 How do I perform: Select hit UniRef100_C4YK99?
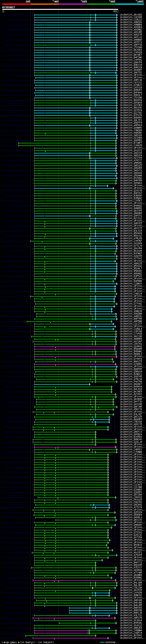pyautogui.click(x=131, y=593)
